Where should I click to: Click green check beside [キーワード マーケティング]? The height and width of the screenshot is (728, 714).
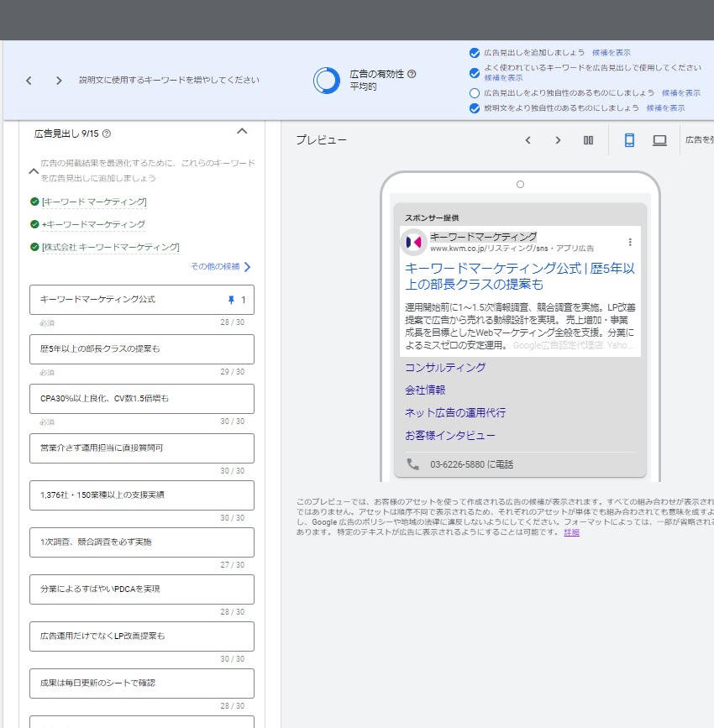[x=34, y=202]
